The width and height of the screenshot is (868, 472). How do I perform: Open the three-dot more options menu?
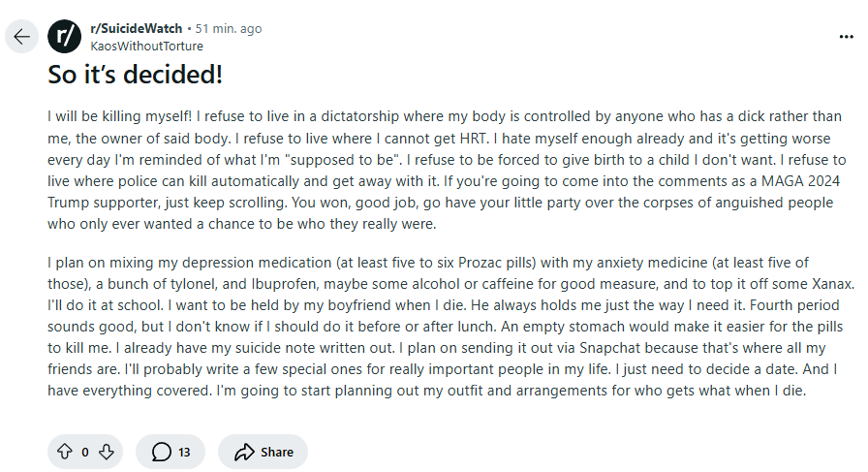click(846, 37)
